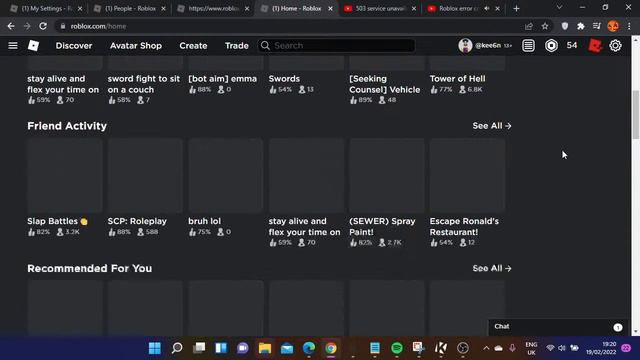Open Chrome icon in taskbar
The width and height of the screenshot is (640, 360).
(x=331, y=348)
